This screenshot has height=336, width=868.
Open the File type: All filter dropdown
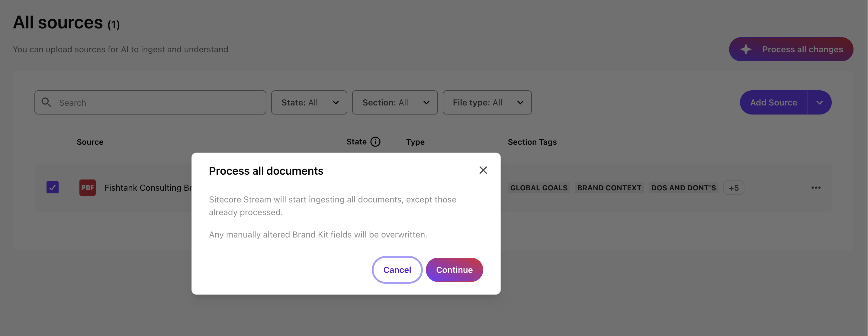487,102
